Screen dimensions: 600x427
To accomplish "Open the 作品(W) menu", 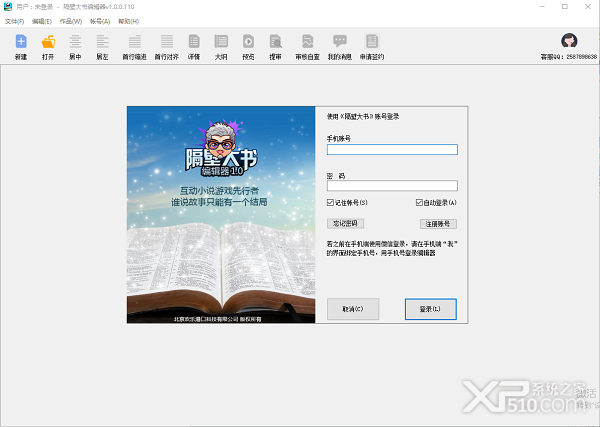I will (71, 21).
